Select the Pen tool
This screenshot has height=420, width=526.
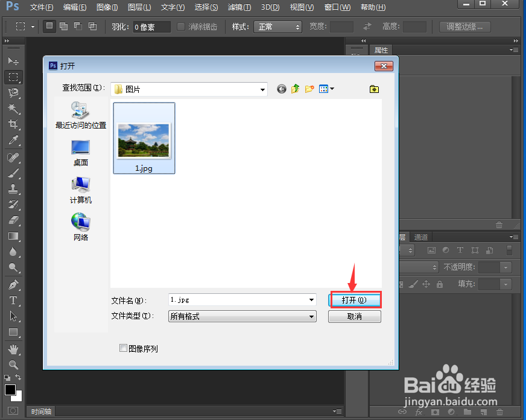pos(13,285)
